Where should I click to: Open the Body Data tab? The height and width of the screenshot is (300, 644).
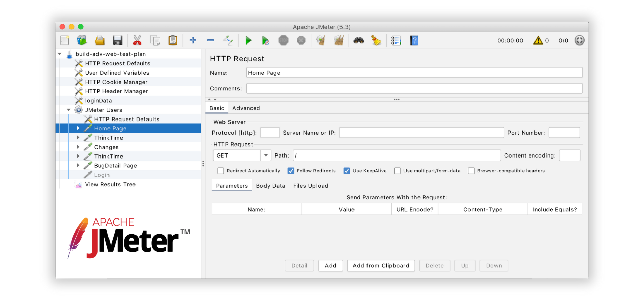coord(270,186)
